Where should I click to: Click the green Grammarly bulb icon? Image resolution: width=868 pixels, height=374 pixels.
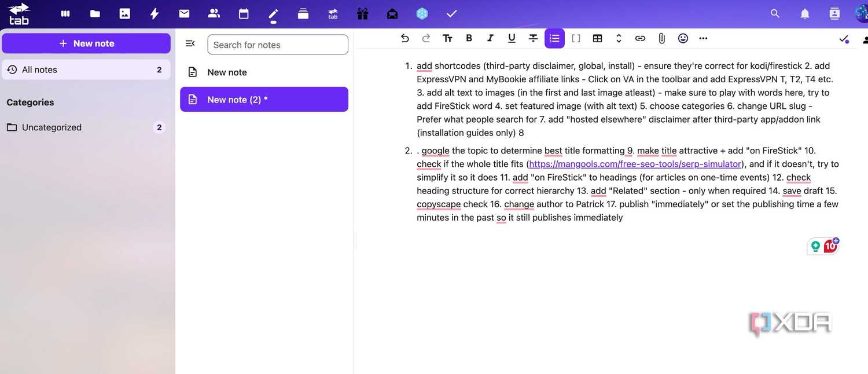[816, 246]
